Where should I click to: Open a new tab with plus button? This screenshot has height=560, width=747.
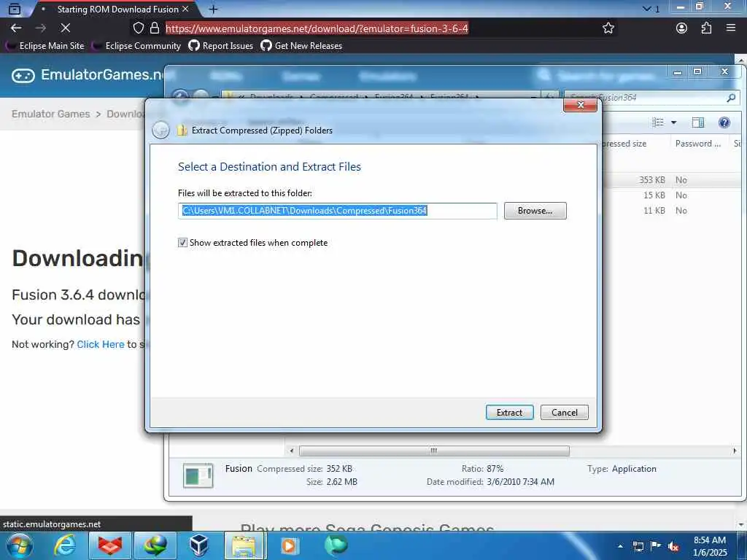click(x=214, y=9)
